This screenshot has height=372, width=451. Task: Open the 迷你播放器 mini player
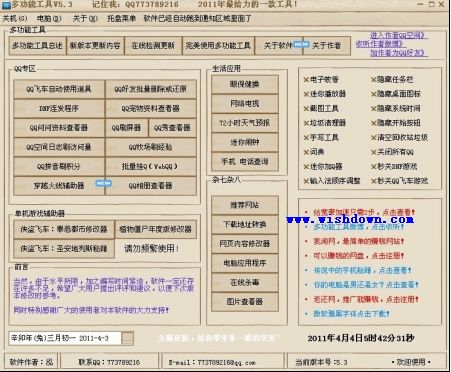pos(324,94)
